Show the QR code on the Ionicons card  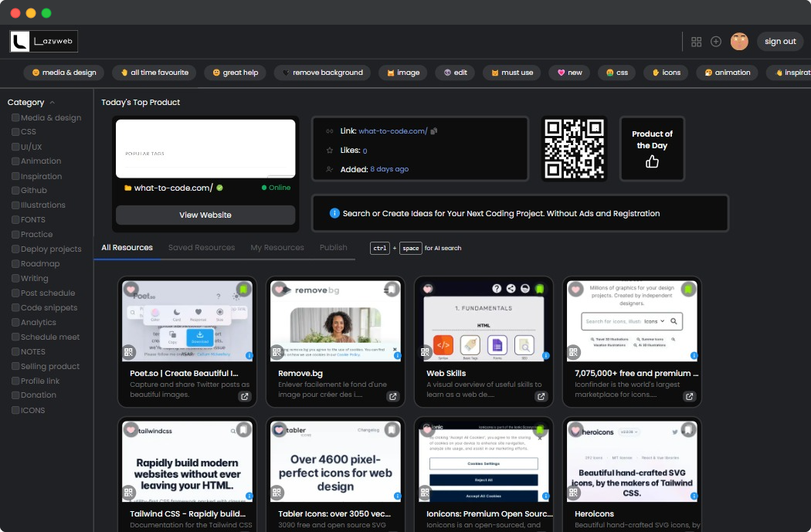point(426,492)
